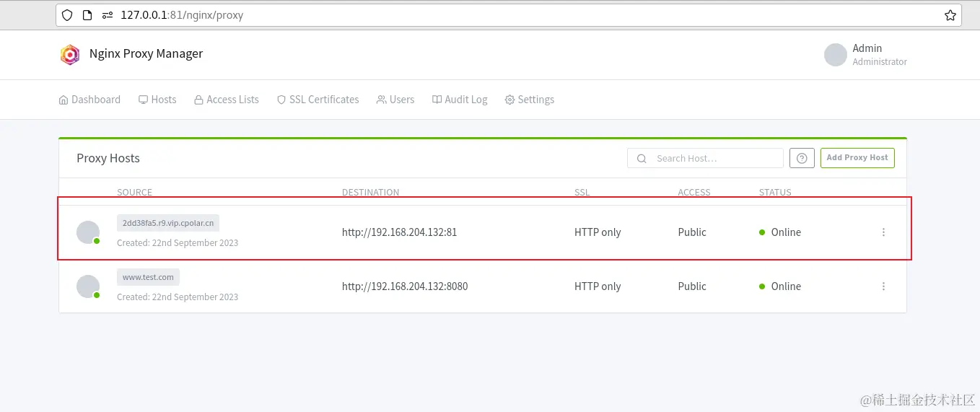Click Online status in cpolar.cn row
Viewport: 980px width, 412px height.
780,232
